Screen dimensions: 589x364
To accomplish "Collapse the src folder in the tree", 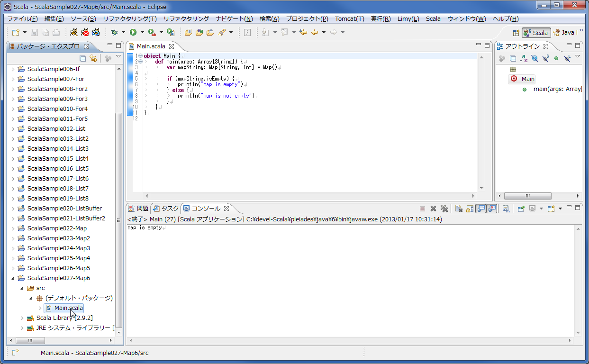I will (x=21, y=288).
